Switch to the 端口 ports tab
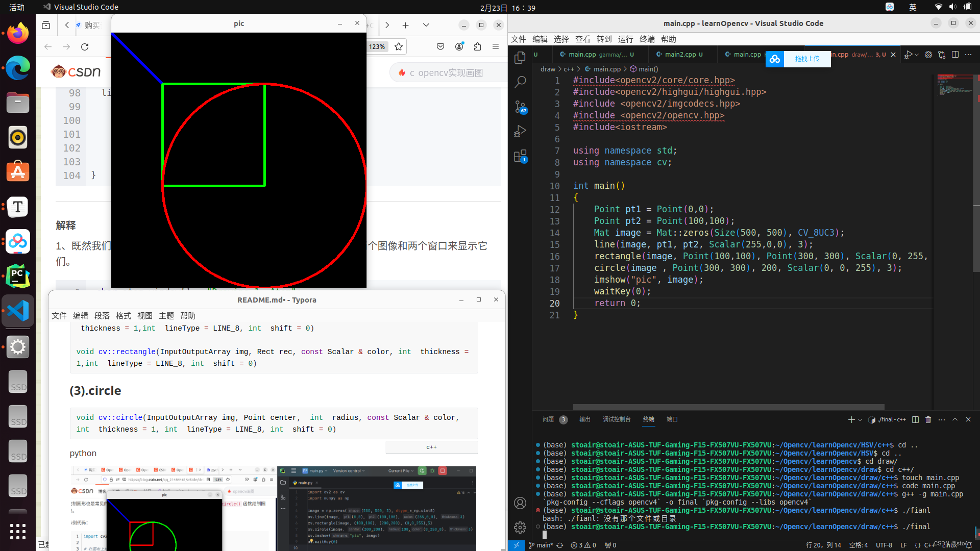Screen dimensions: 980x551 point(672,419)
